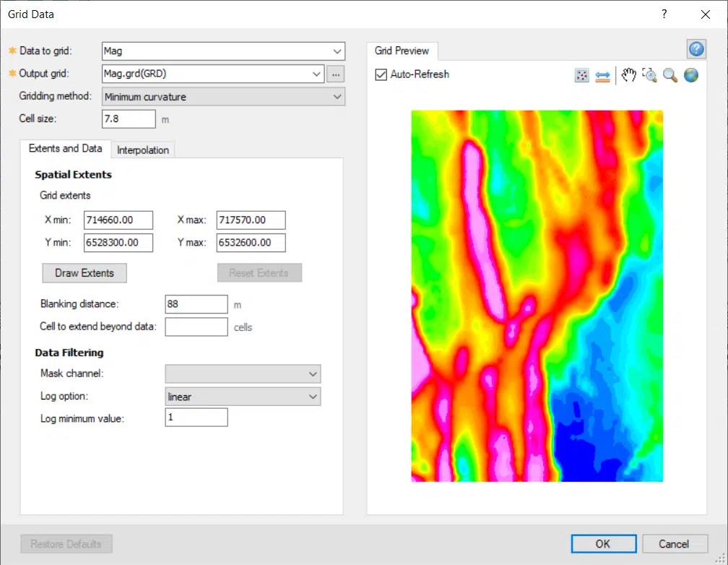728x565 pixels.
Task: Toggle the data points display icon
Action: point(582,75)
